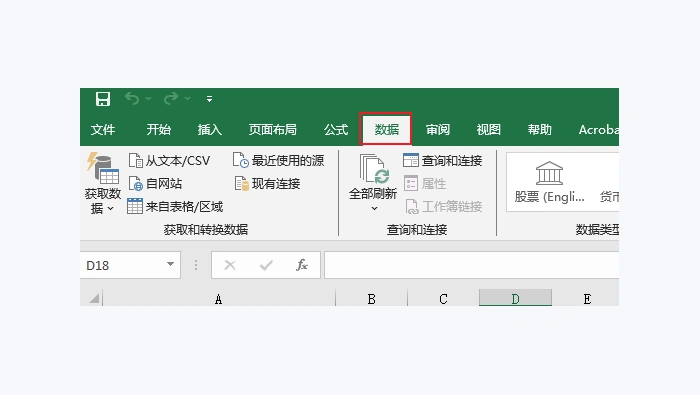Image resolution: width=700 pixels, height=395 pixels.
Task: Open the Undo history dropdown arrow
Action: [148, 99]
